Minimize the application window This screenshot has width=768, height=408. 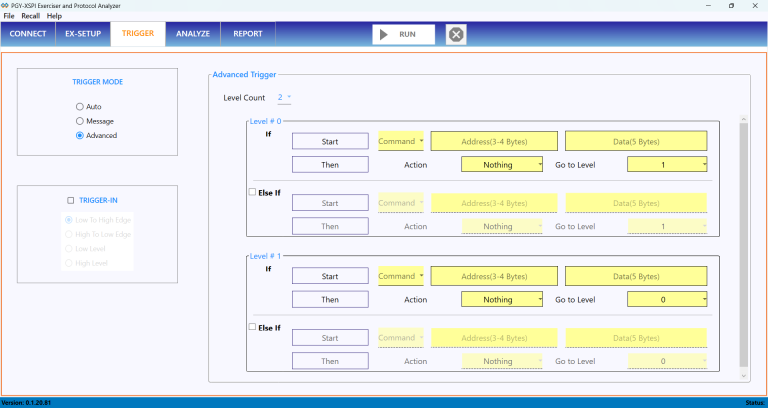coord(708,5)
